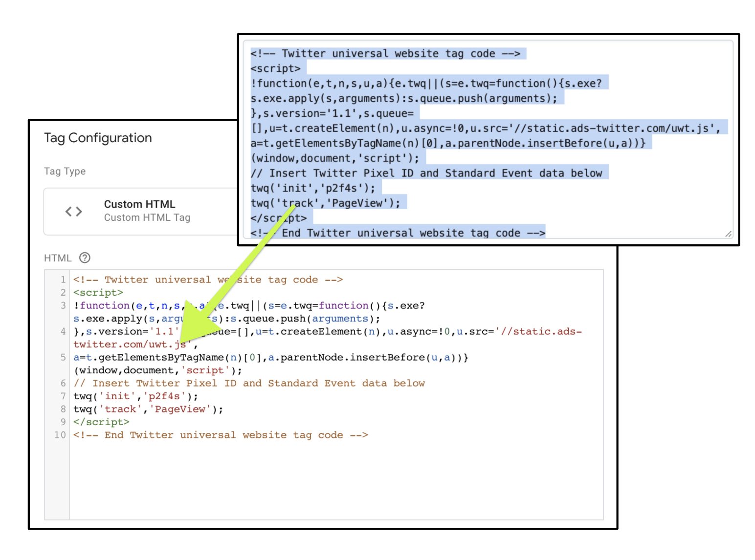Click line number 6 in editor gutter
755x560 pixels.
click(63, 383)
